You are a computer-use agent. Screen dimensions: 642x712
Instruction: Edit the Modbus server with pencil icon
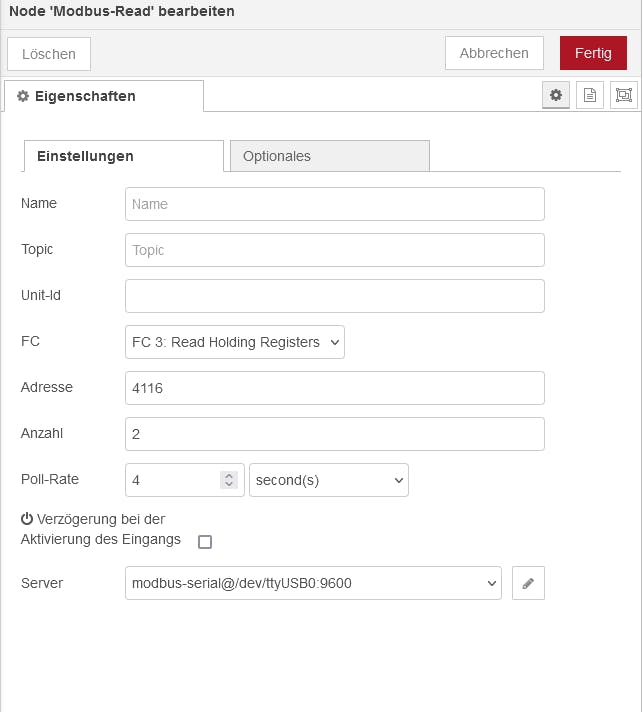[x=528, y=583]
